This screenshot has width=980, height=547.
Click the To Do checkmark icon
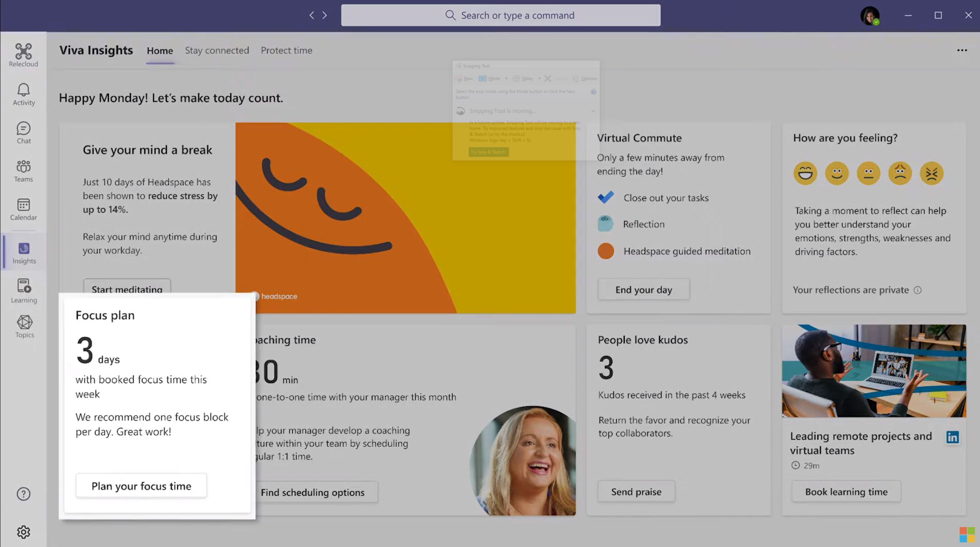tap(606, 197)
